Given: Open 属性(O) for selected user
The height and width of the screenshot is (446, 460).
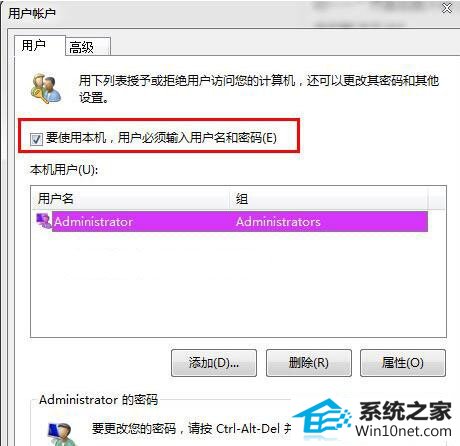Looking at the screenshot, I should (403, 363).
